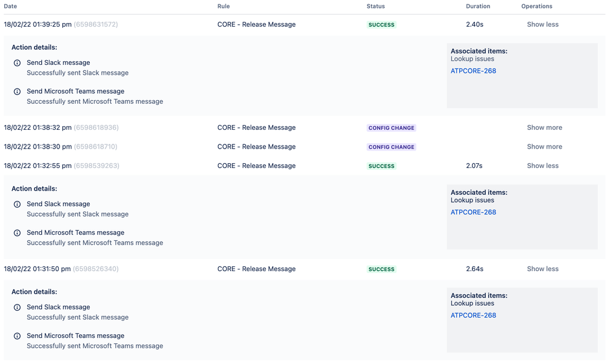The image size is (606, 364).
Task: Click the SUCCESS badge for the 2.40s run
Action: (382, 25)
